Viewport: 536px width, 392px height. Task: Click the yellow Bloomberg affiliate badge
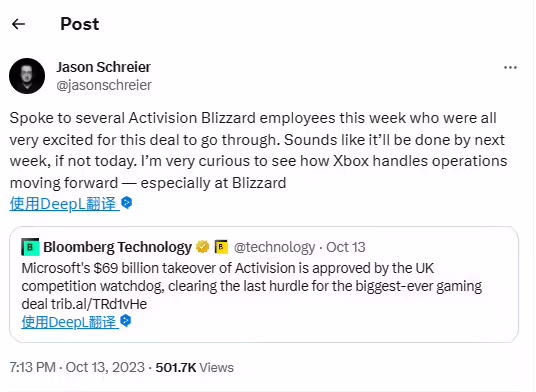click(x=221, y=247)
